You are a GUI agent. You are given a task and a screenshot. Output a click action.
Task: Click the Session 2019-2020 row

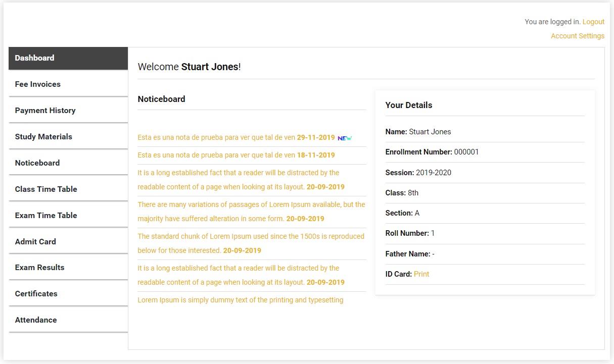tap(485, 173)
